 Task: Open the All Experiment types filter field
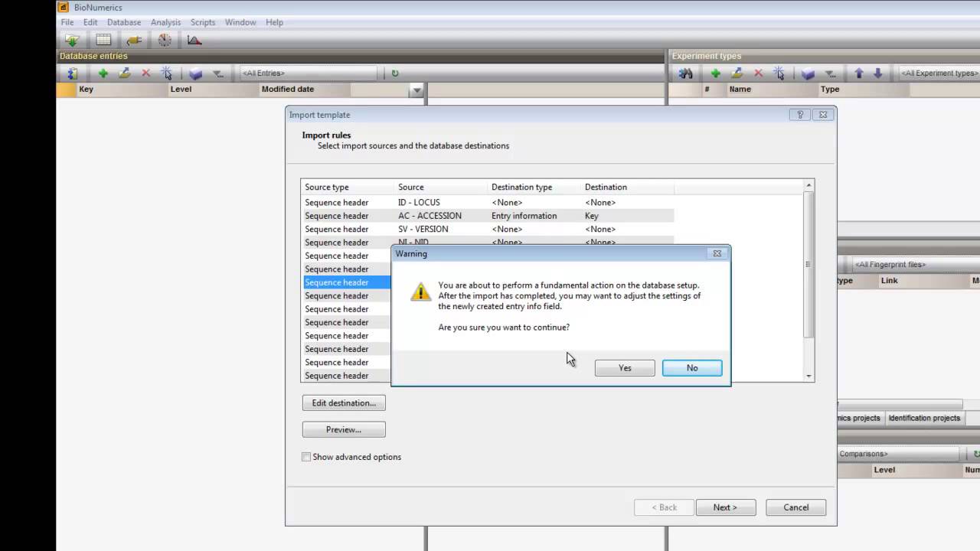[939, 73]
